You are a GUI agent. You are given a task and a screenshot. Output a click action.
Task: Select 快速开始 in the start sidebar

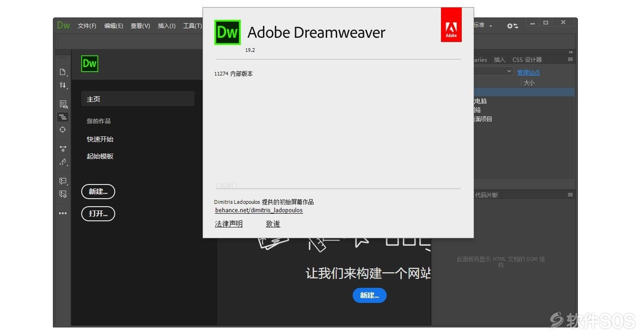click(100, 139)
